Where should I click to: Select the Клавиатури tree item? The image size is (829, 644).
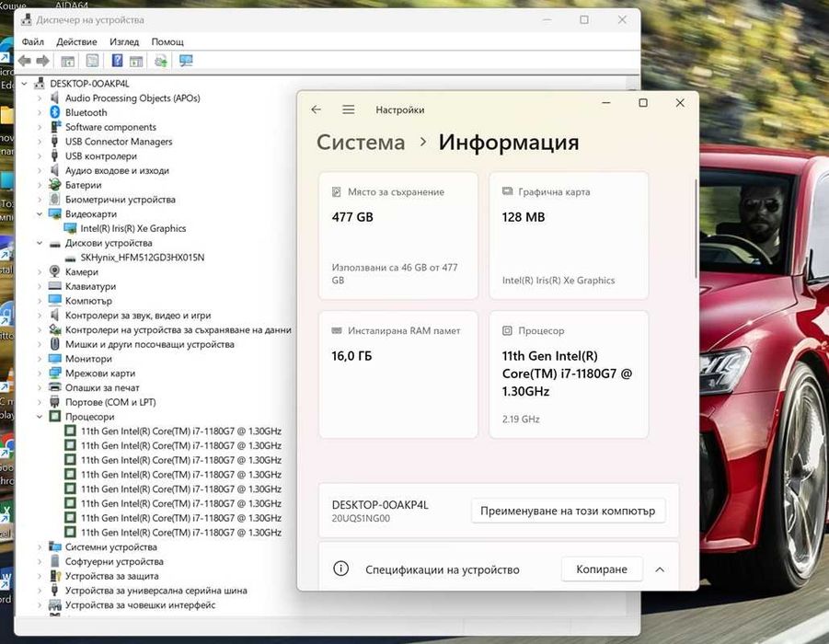click(x=90, y=286)
